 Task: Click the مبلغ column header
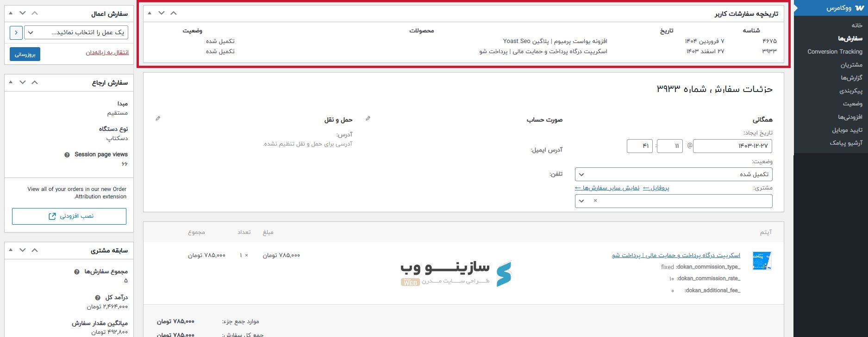268,232
